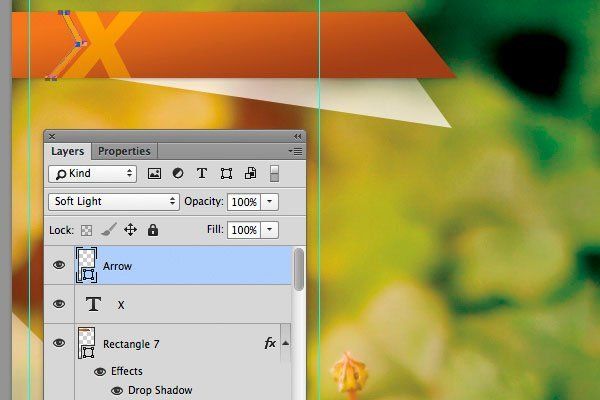Click the Opacity value field
The width and height of the screenshot is (600, 400).
coord(244,202)
